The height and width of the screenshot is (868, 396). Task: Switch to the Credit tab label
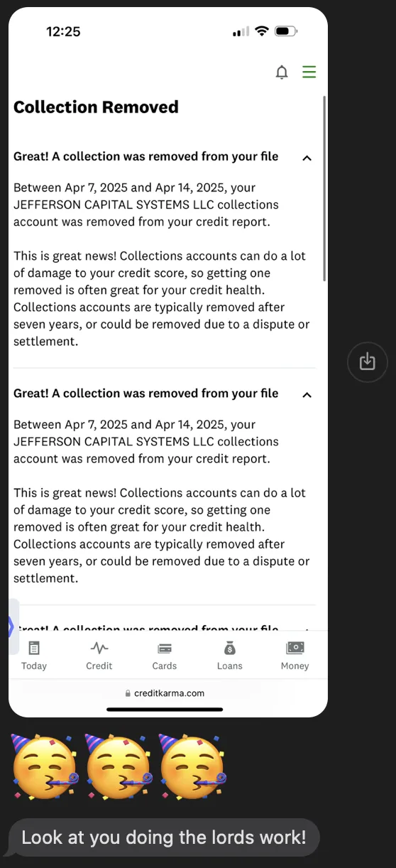[99, 666]
